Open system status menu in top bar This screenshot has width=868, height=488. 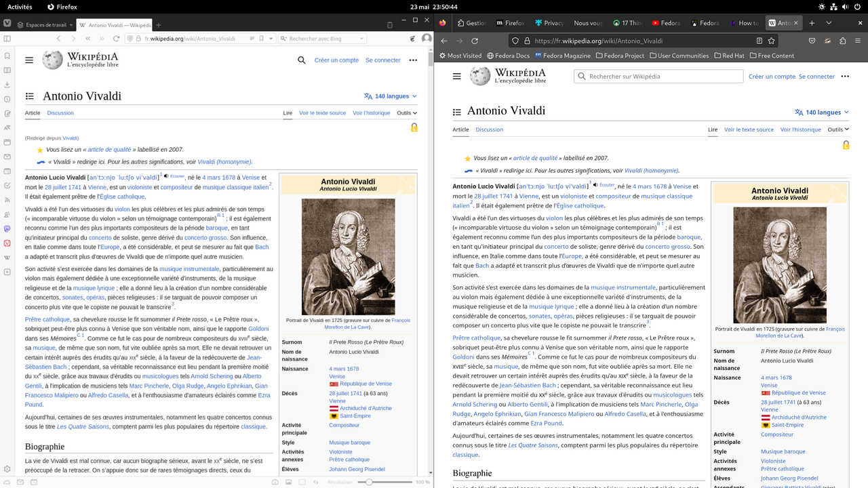point(841,7)
